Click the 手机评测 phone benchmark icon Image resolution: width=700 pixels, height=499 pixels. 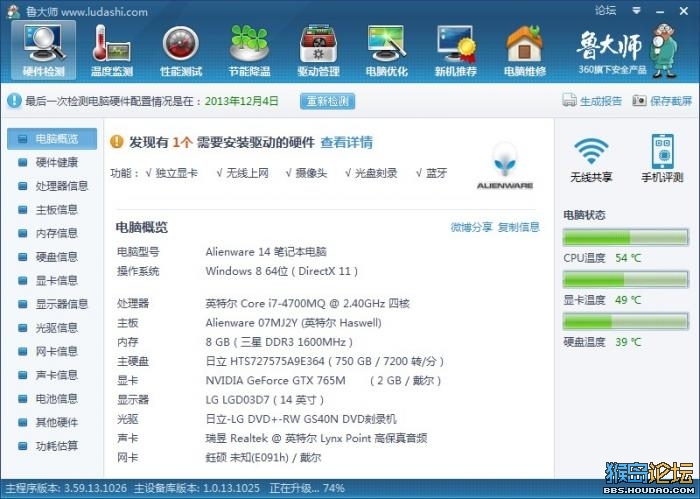point(662,151)
